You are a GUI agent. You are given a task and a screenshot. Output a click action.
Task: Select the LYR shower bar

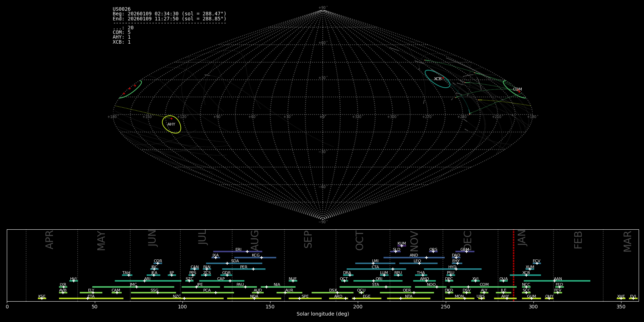[63, 287]
